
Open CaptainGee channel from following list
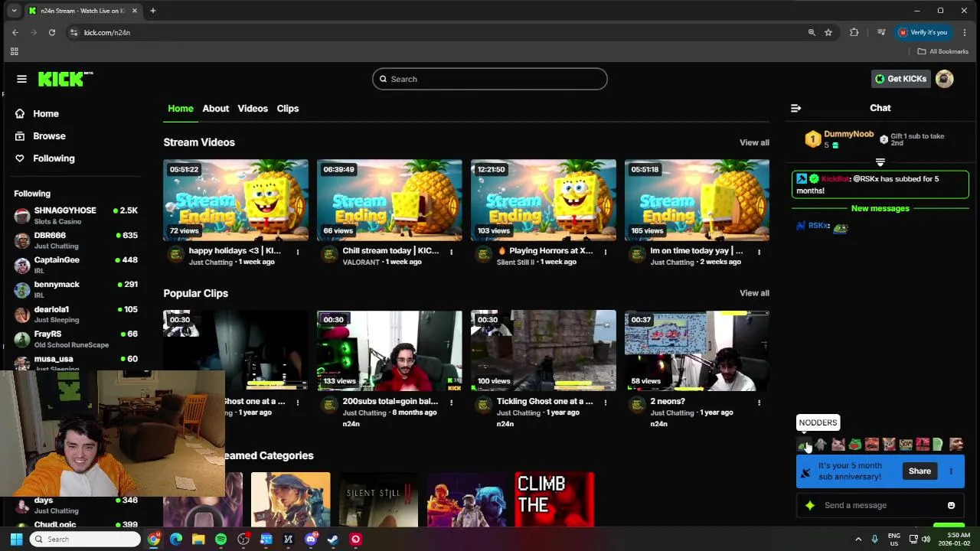75,265
